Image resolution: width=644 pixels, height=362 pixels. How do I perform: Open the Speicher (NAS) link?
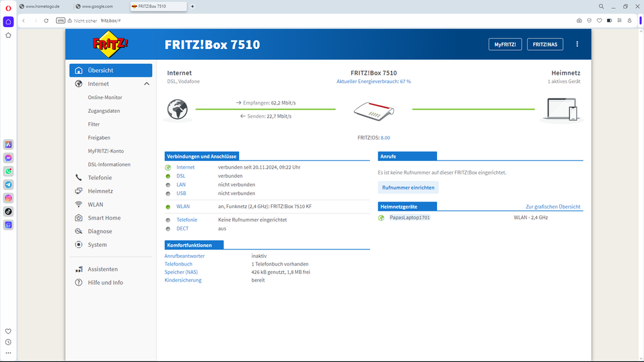coord(181,272)
